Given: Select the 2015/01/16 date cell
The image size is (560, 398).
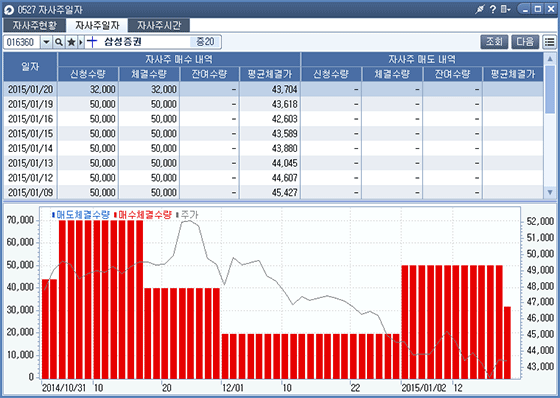Looking at the screenshot, I should pos(30,119).
